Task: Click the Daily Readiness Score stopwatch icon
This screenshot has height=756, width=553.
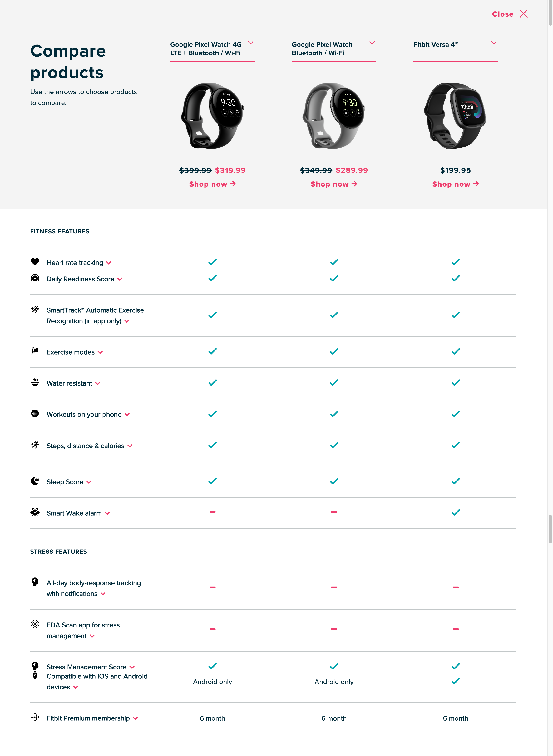Action: (x=35, y=279)
